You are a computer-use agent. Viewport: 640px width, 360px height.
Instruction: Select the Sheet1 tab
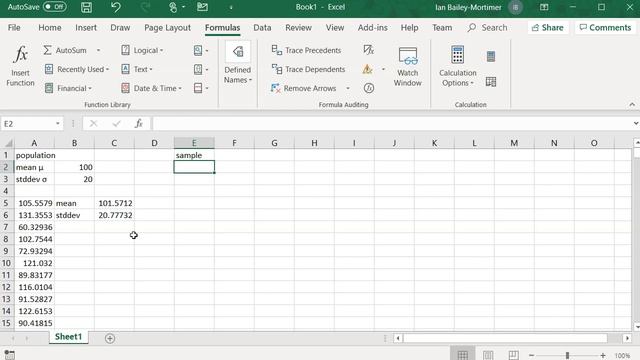pos(69,337)
